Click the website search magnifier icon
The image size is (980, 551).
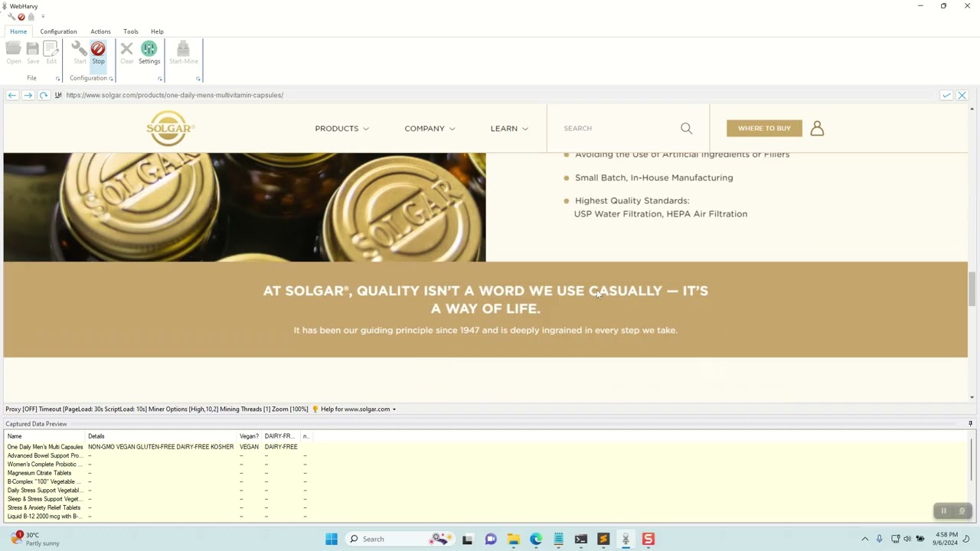(686, 129)
